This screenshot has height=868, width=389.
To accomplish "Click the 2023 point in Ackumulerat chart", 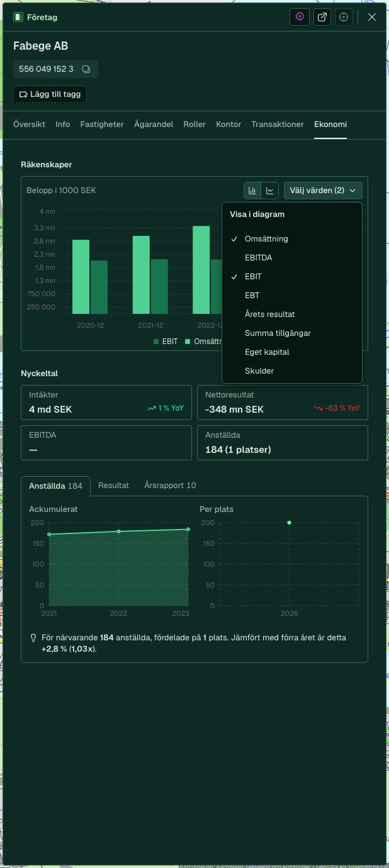I will (x=188, y=529).
